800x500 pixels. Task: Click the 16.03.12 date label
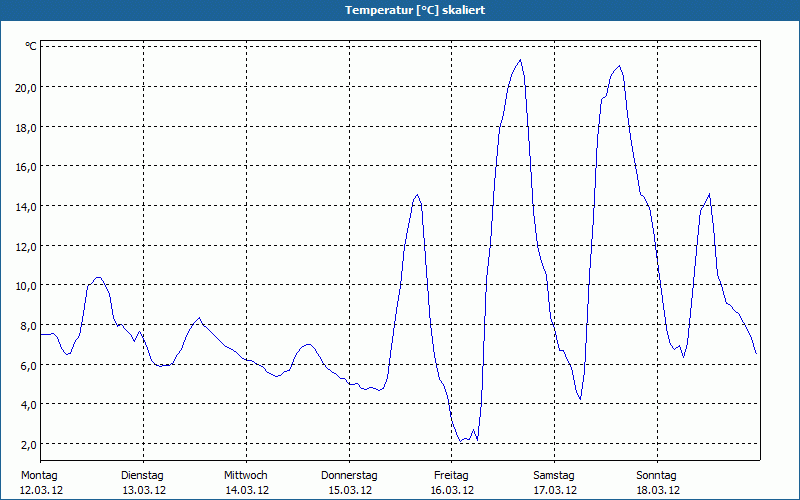tap(452, 490)
